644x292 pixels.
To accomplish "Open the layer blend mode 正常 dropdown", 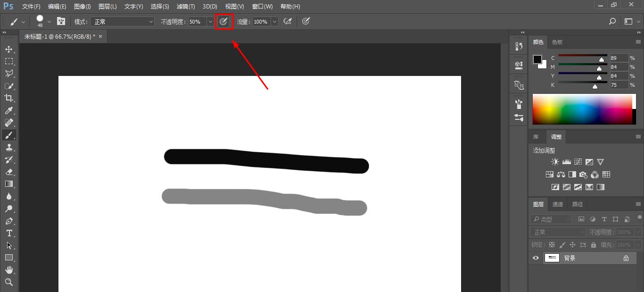I will [x=559, y=232].
